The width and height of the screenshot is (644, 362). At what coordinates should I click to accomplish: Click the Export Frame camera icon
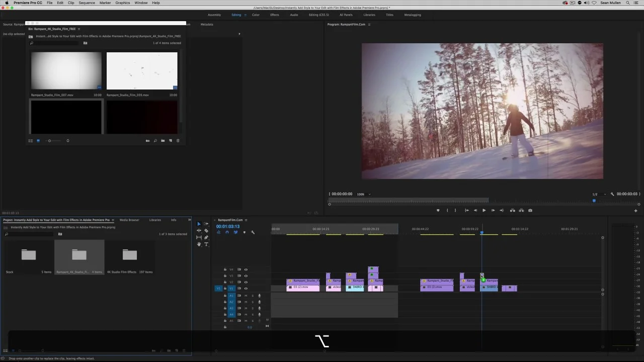[x=530, y=211]
